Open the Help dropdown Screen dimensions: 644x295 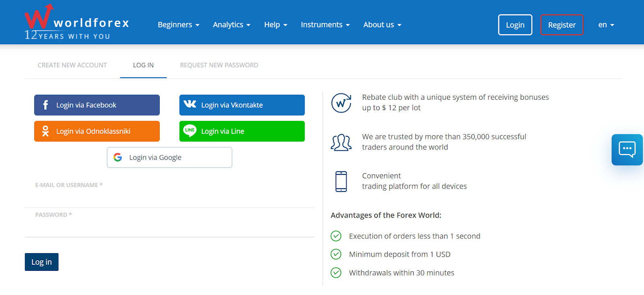point(276,25)
